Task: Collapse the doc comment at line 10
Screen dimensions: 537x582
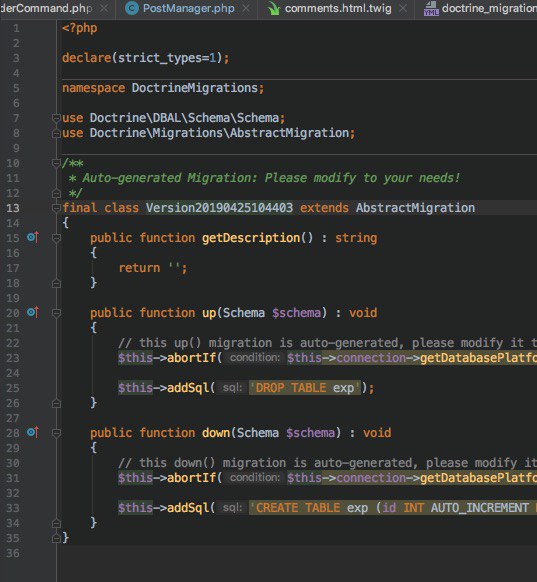Action: pyautogui.click(x=56, y=163)
